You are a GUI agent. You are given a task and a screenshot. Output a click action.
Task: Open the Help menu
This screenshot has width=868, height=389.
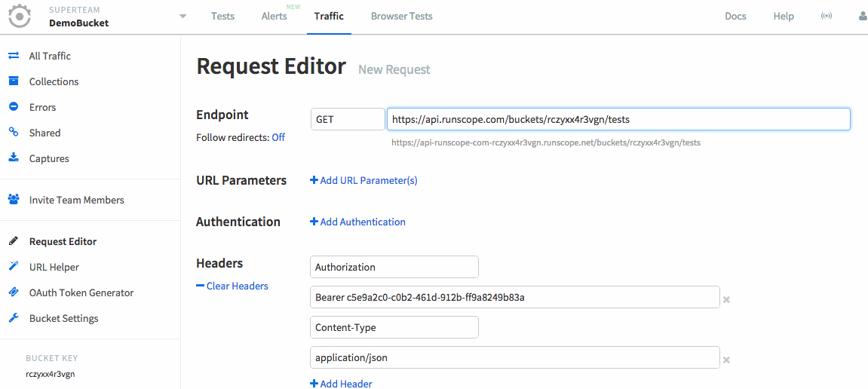pyautogui.click(x=784, y=16)
